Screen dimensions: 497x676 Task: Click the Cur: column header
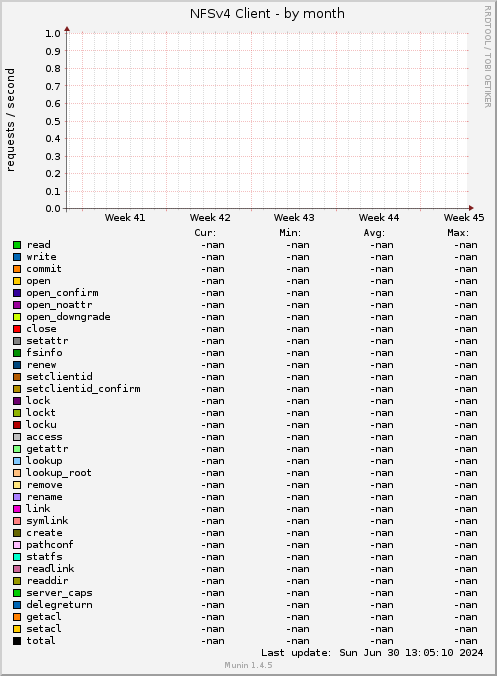coord(205,233)
